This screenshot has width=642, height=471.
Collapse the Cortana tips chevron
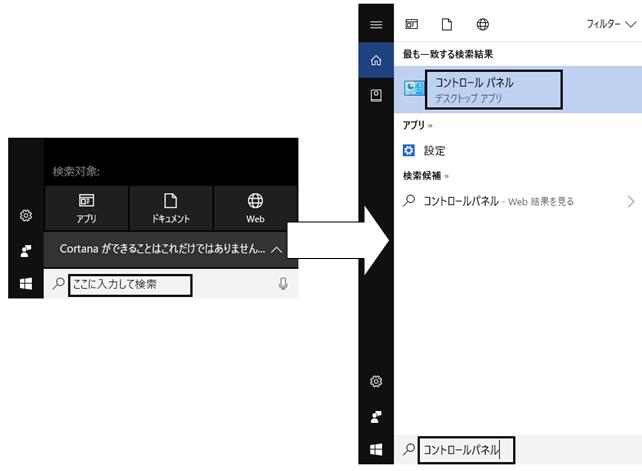click(x=277, y=249)
